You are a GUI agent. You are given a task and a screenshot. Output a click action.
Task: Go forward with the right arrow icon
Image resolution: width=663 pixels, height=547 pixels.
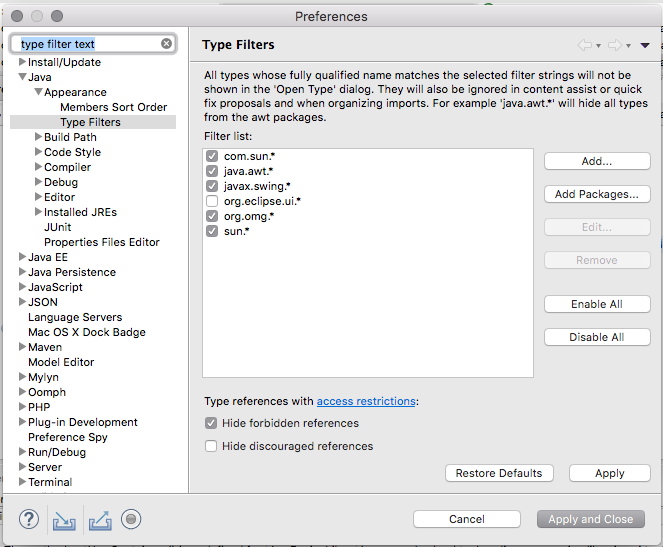click(615, 45)
